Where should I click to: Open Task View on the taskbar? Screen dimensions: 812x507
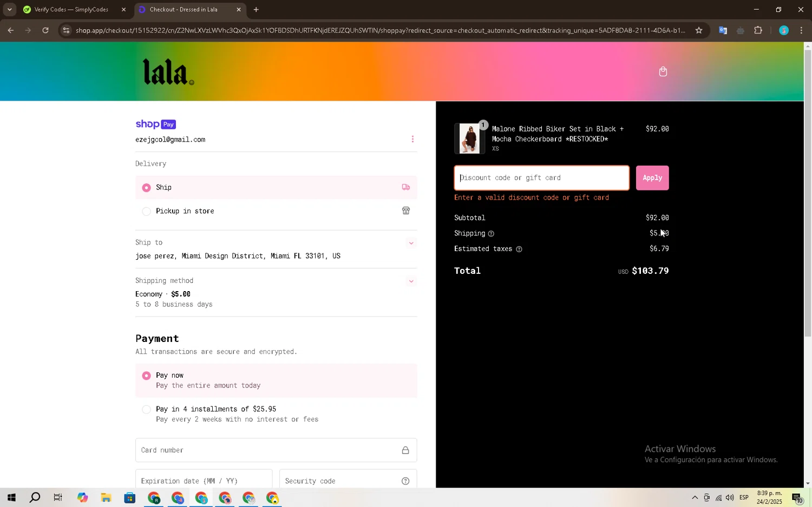pyautogui.click(x=58, y=498)
